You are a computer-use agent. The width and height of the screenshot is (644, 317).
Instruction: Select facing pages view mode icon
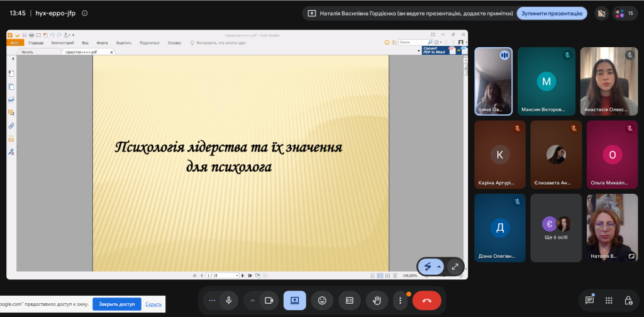pos(387,275)
